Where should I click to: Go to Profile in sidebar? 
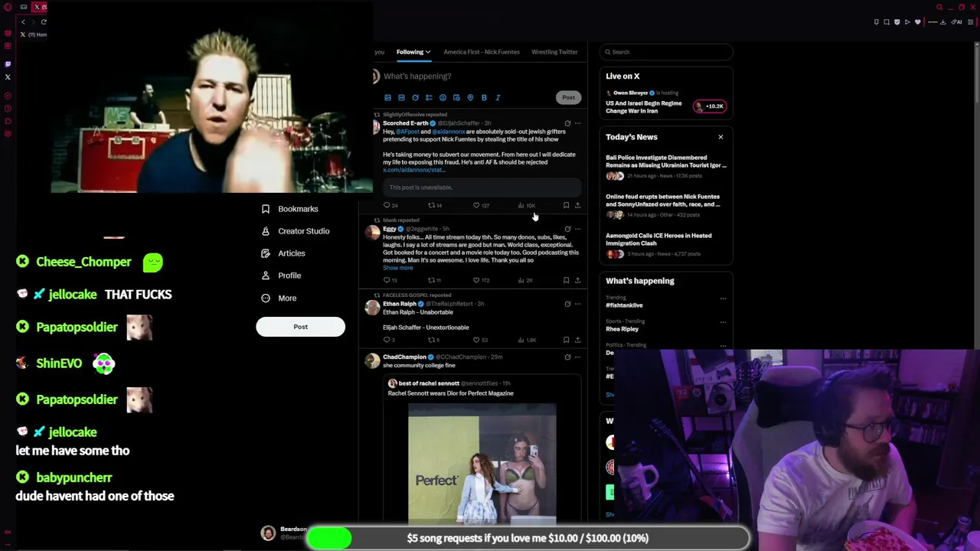coord(281,275)
